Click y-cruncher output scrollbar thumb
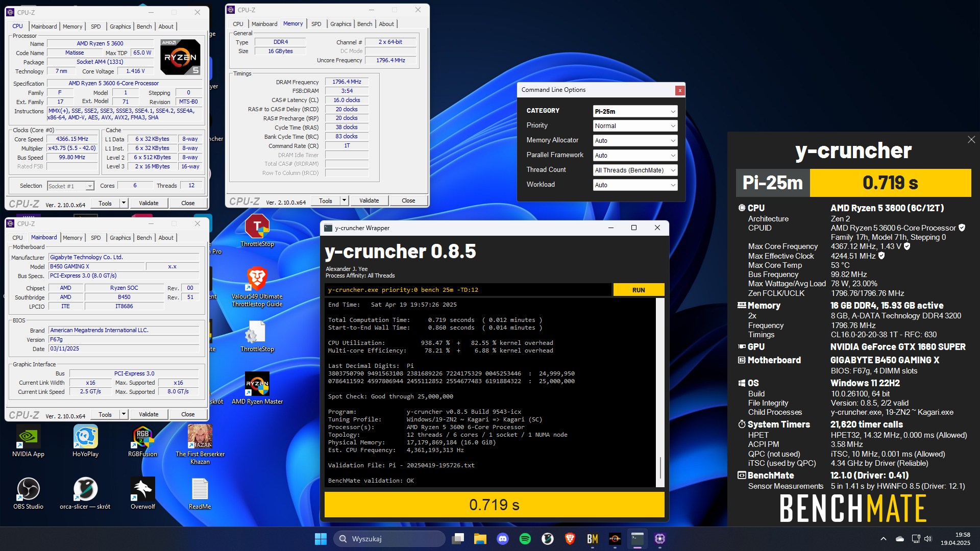 (x=660, y=467)
